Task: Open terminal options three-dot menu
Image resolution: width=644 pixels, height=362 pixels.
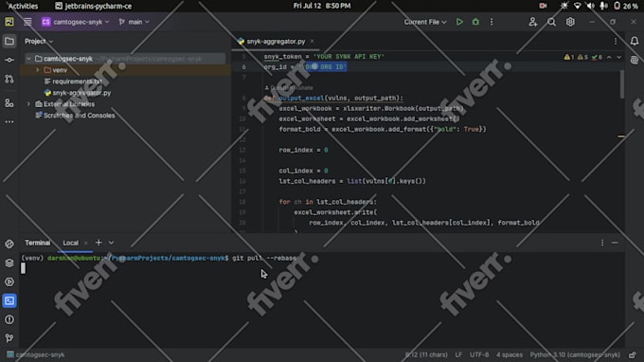Action: point(602,243)
